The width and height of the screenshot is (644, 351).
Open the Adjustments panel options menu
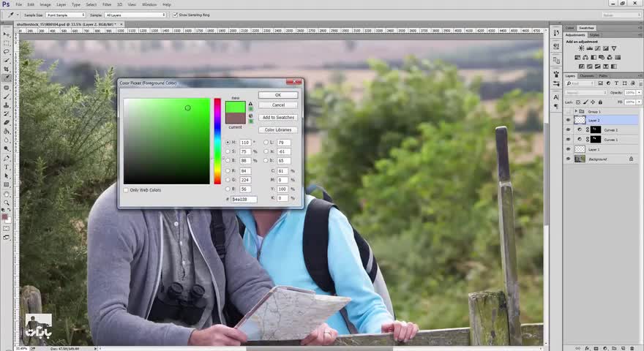[640, 35]
